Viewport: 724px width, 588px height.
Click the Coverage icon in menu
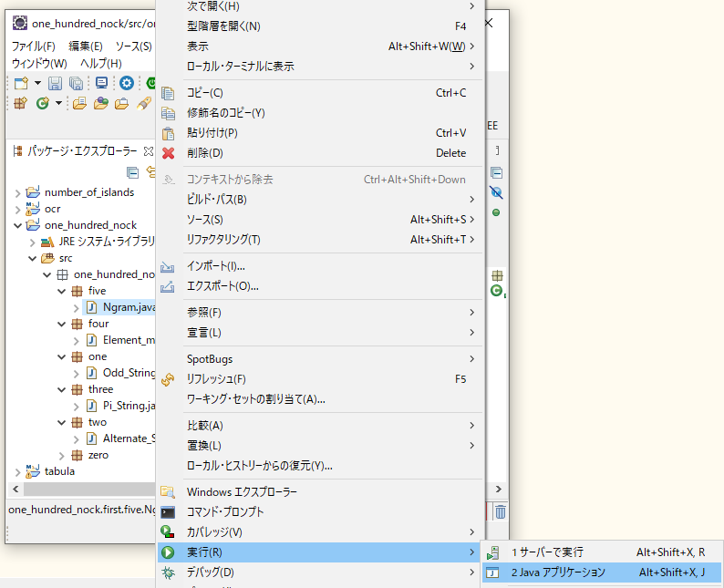[x=167, y=532]
